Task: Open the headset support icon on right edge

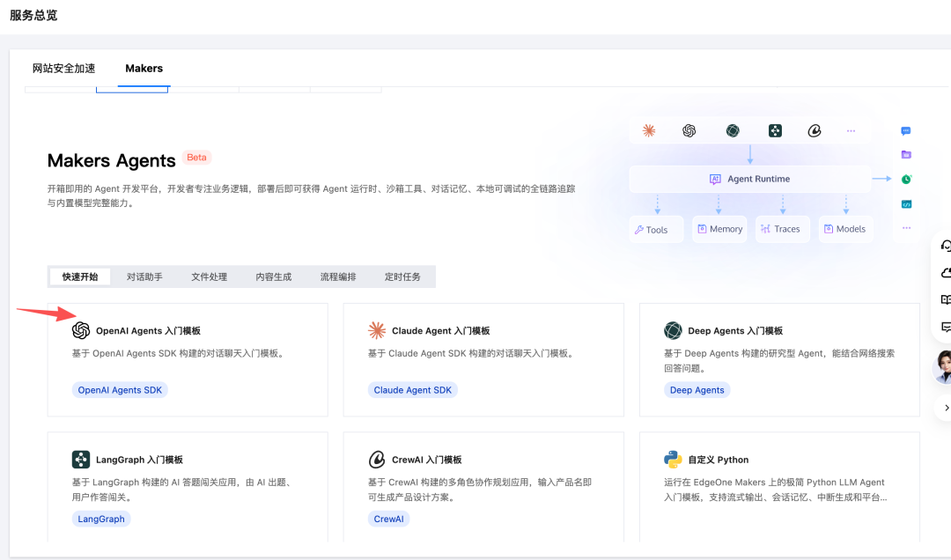Action: [945, 246]
